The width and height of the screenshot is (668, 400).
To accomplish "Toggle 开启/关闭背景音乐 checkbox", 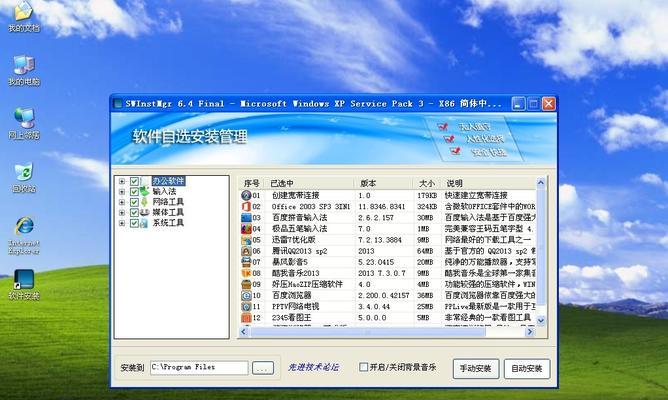I will click(363, 367).
